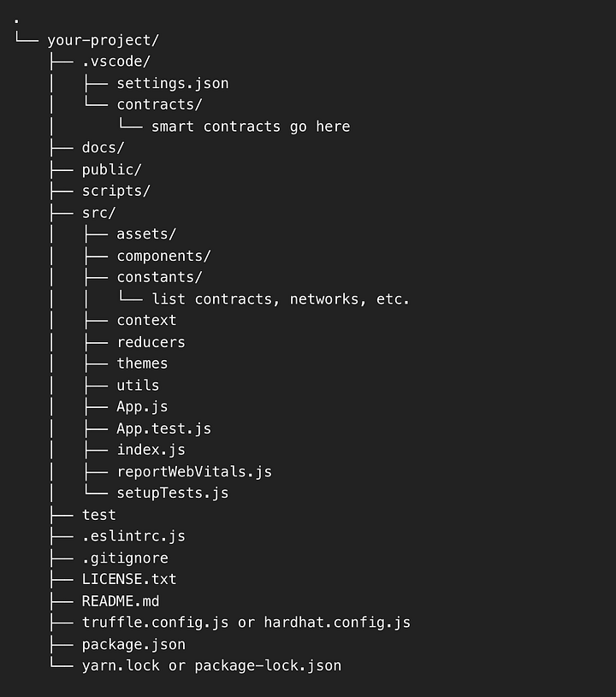Screen dimensions: 616x697
Task: Select the .eslintrc.js file
Action: click(133, 535)
